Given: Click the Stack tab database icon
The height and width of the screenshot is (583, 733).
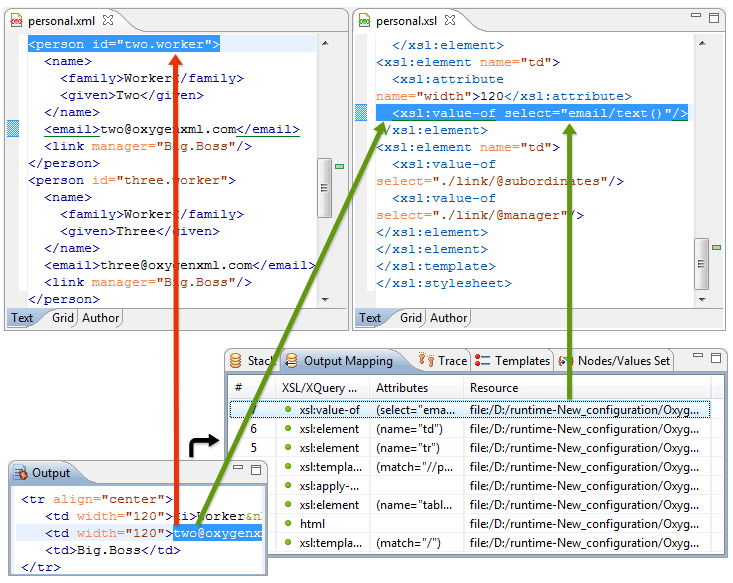Looking at the screenshot, I should point(236,361).
